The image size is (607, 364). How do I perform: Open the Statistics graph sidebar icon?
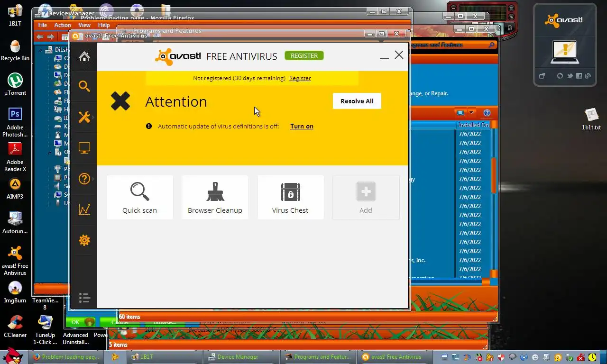[84, 209]
